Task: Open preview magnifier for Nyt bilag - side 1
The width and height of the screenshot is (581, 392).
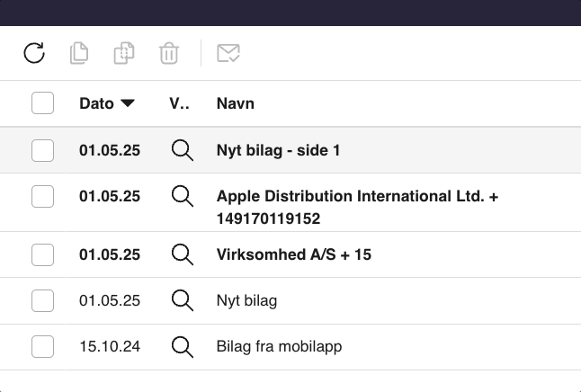Action: [183, 150]
